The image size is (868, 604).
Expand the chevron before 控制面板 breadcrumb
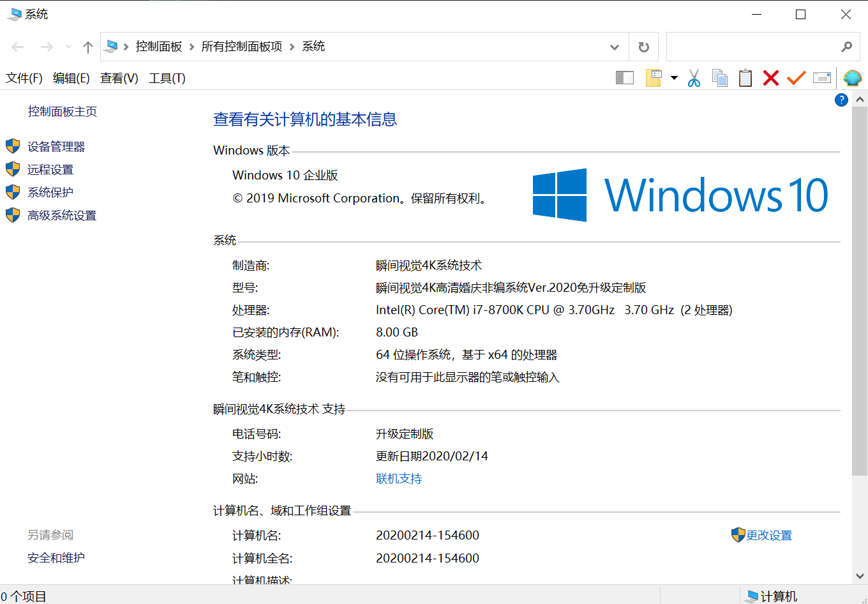point(126,47)
